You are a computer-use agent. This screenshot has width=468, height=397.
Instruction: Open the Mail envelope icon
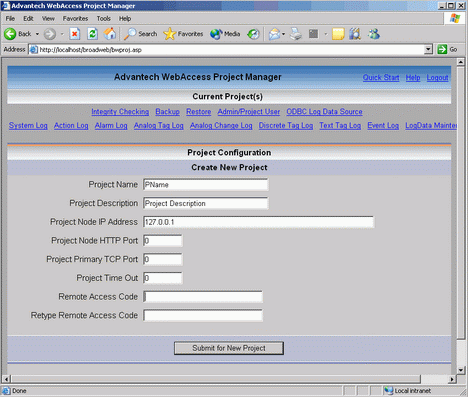click(275, 34)
